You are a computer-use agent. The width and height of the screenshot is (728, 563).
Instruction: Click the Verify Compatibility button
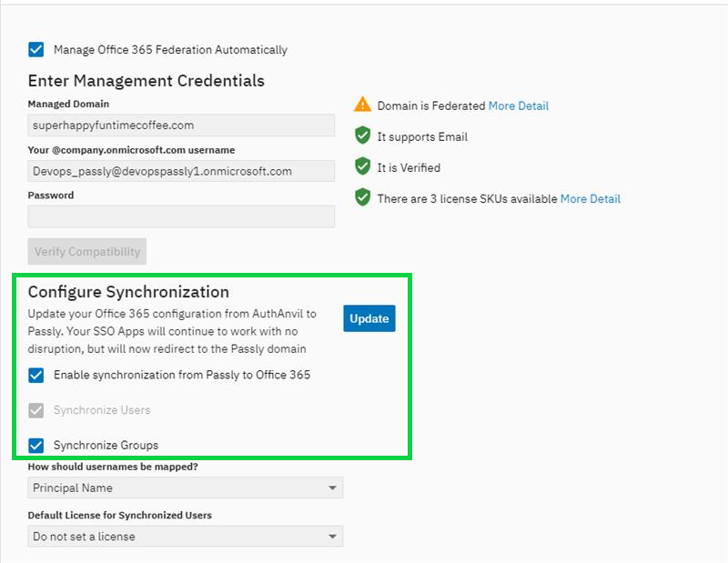tap(87, 252)
